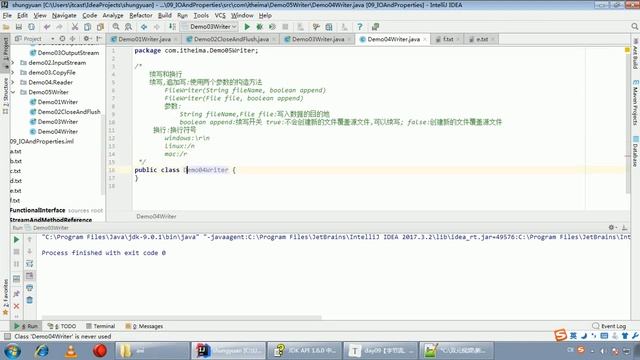The height and width of the screenshot is (360, 640).
Task: Open the Navigate menu
Action: click(64, 16)
